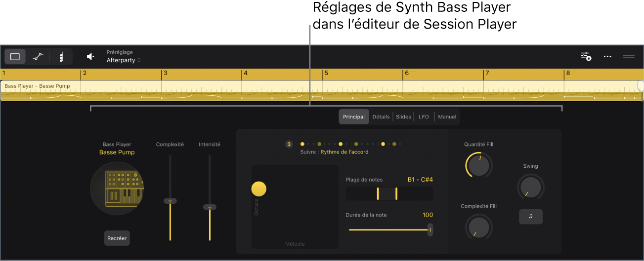Open the Afterparty preset dropdown

click(124, 60)
